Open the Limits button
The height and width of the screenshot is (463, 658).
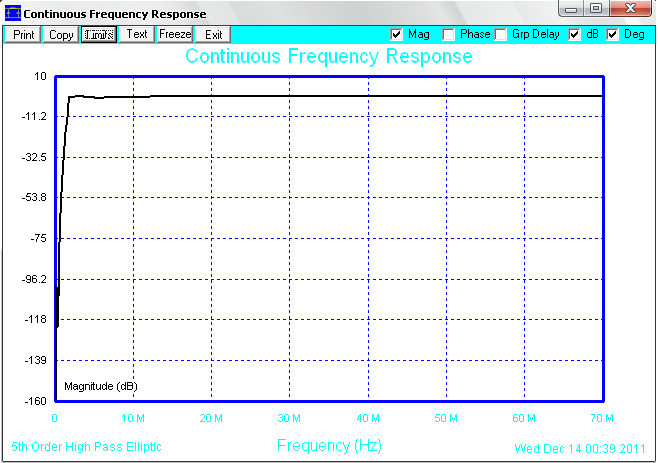coord(99,34)
